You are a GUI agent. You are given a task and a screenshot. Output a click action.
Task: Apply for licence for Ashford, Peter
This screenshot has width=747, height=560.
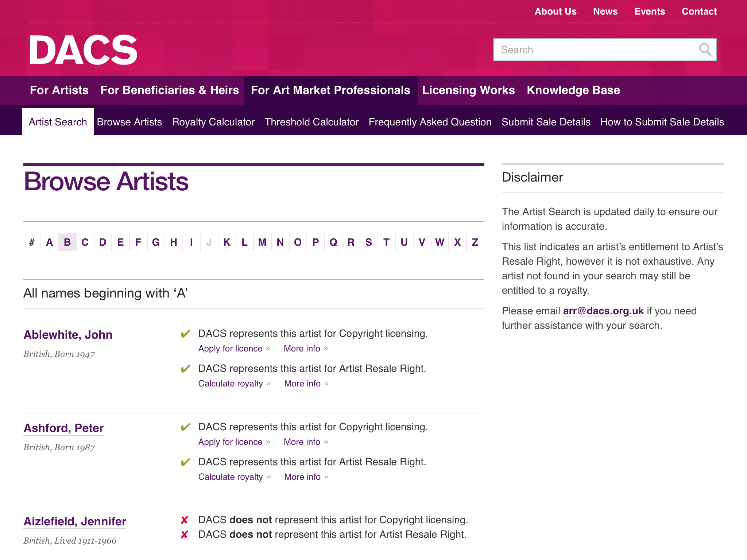click(x=234, y=442)
